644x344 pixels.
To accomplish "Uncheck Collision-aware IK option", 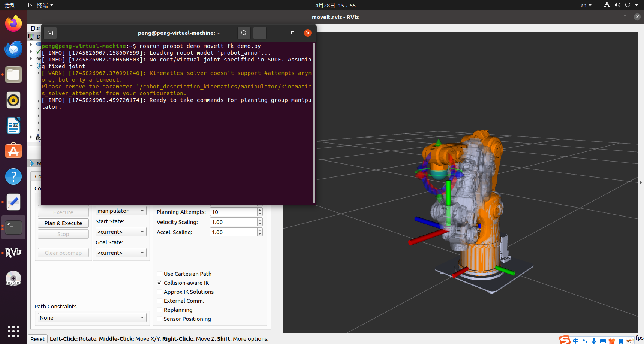I will (159, 283).
